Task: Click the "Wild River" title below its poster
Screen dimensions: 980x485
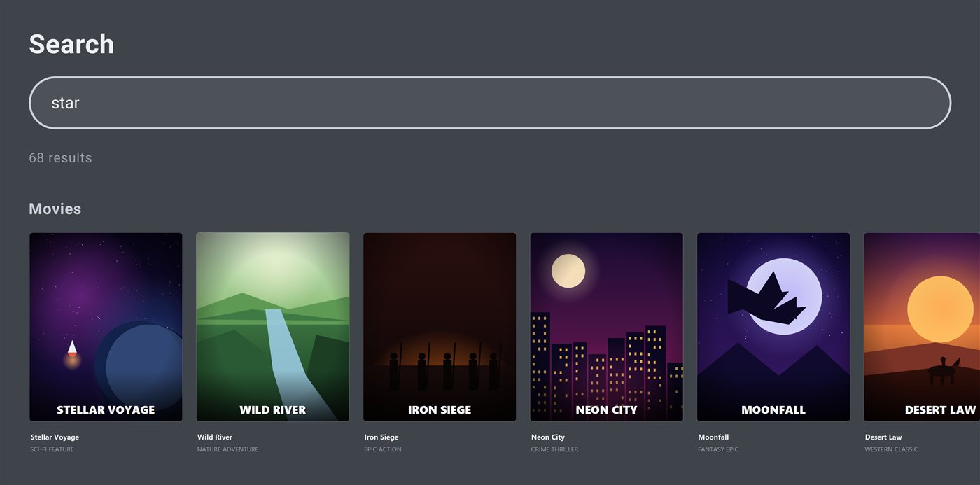Action: 215,437
